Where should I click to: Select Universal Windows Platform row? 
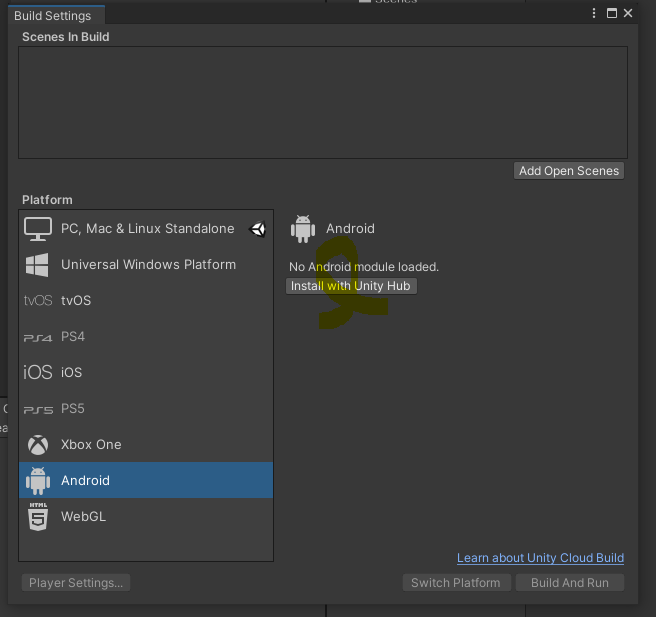coord(146,265)
